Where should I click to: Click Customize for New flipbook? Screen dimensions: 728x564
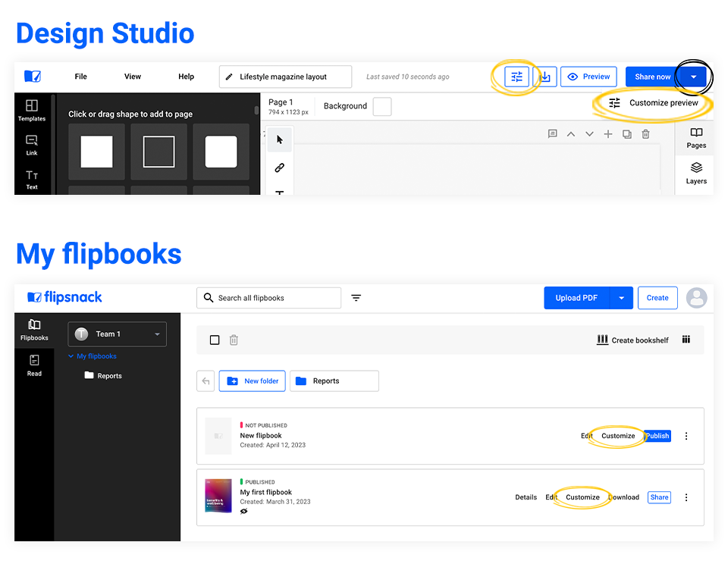pyautogui.click(x=618, y=436)
